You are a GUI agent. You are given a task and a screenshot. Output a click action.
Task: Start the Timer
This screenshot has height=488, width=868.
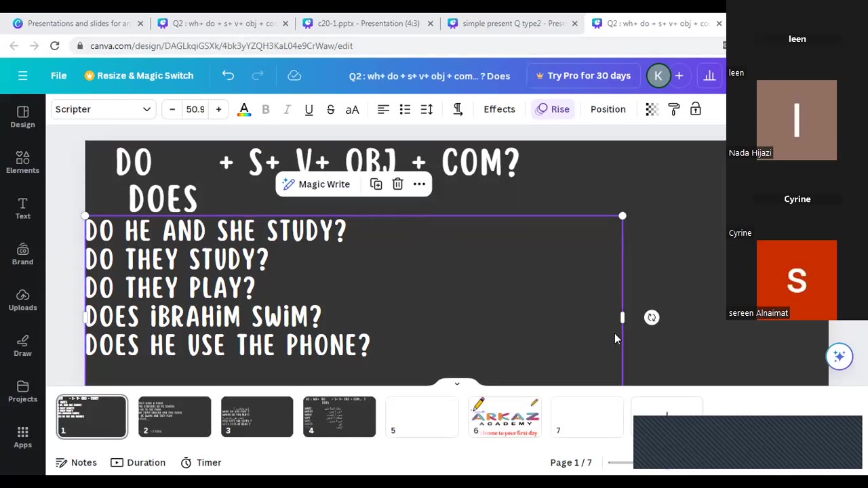coord(201,462)
